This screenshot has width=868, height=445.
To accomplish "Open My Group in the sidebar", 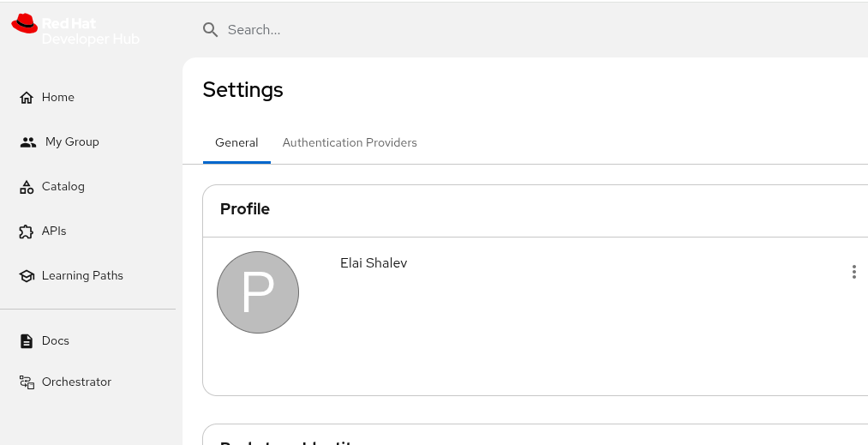I will [x=72, y=142].
